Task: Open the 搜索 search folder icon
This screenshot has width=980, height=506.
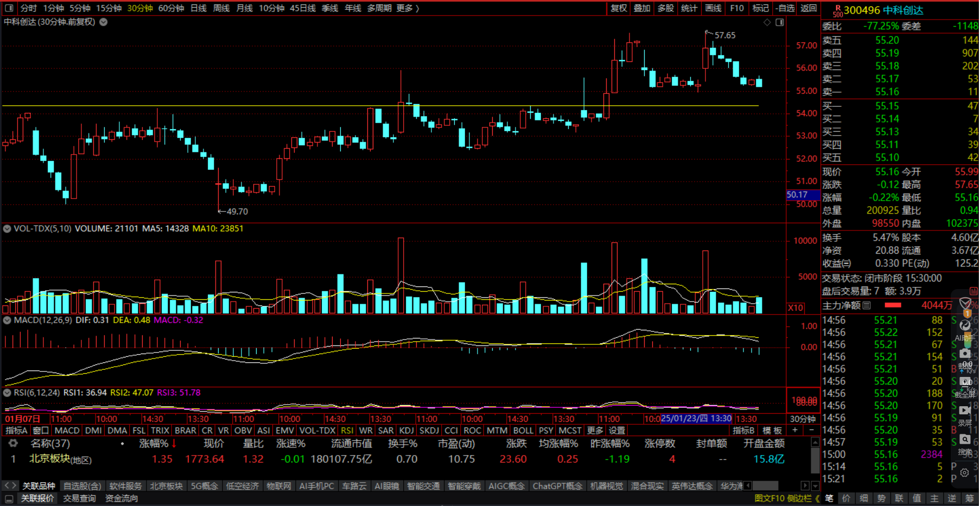Action: (965, 439)
